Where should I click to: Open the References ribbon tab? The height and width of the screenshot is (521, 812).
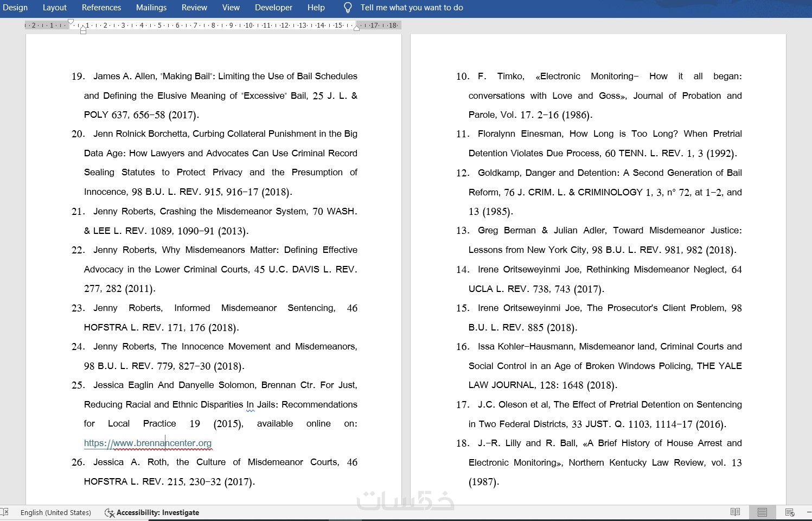tap(101, 8)
